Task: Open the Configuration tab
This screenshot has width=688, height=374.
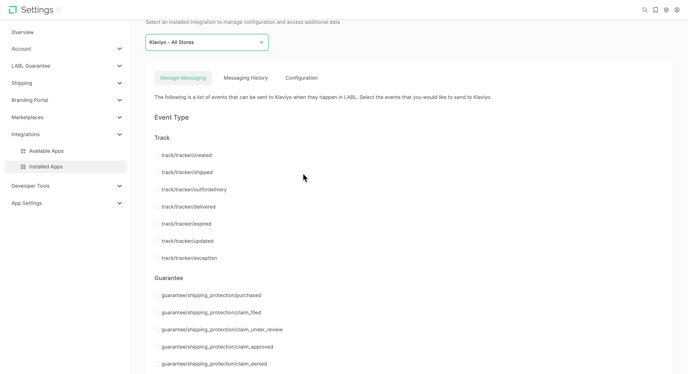Action: 301,78
